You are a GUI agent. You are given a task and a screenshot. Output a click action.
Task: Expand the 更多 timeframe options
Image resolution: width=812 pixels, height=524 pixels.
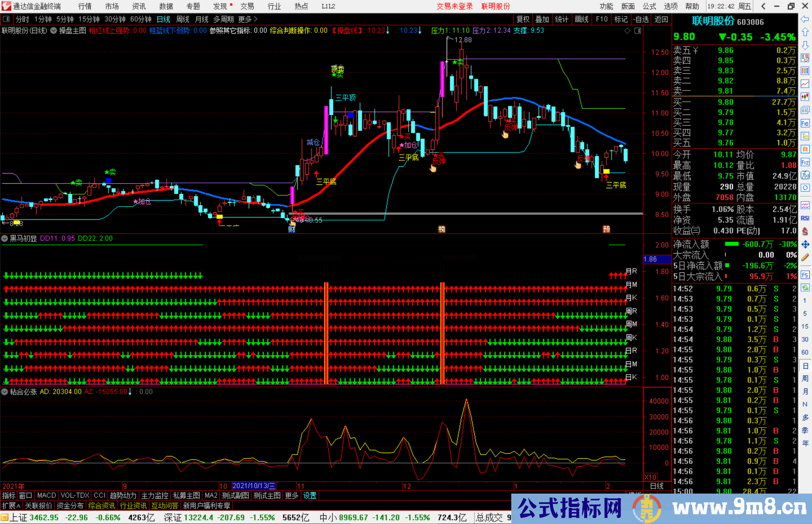(x=248, y=19)
